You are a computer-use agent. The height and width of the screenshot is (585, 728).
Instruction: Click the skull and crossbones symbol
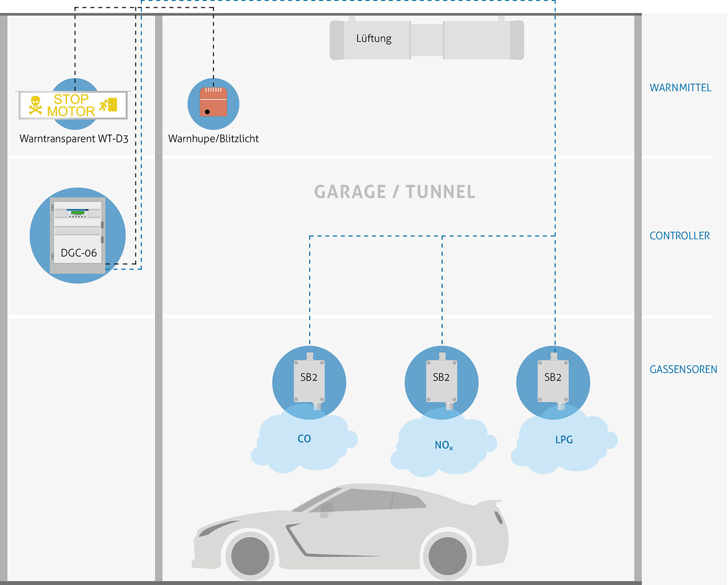pyautogui.click(x=35, y=105)
